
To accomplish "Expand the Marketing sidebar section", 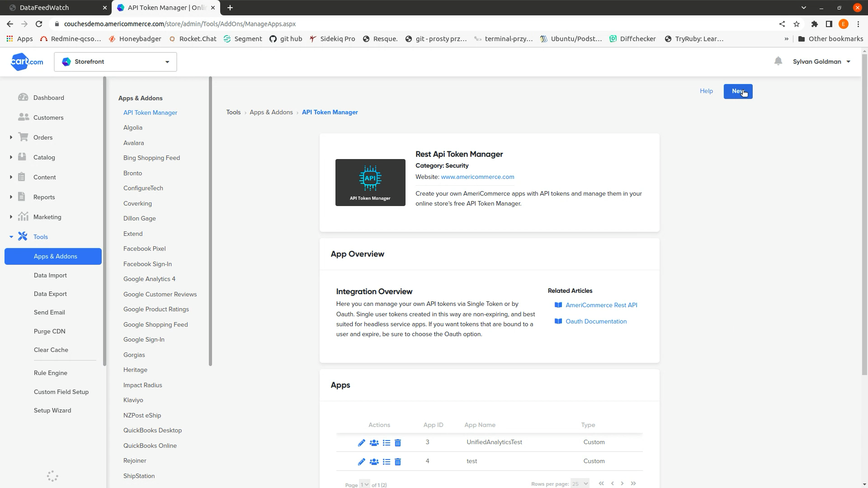I will pos(11,217).
